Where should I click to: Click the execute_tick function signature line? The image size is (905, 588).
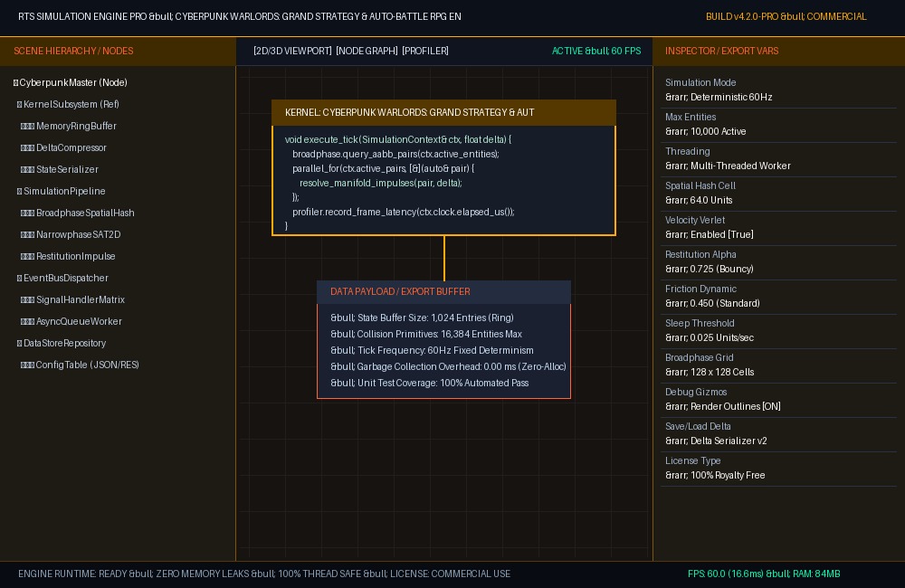(x=397, y=139)
